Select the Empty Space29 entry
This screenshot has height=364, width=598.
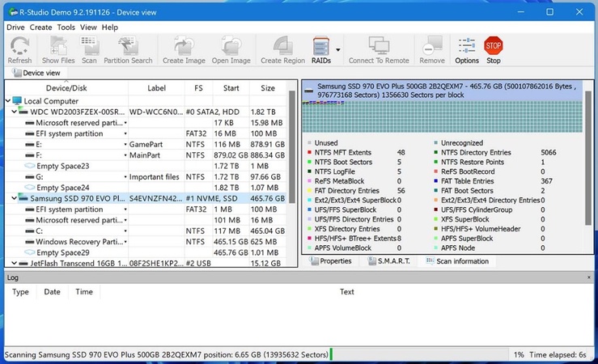pyautogui.click(x=146, y=252)
